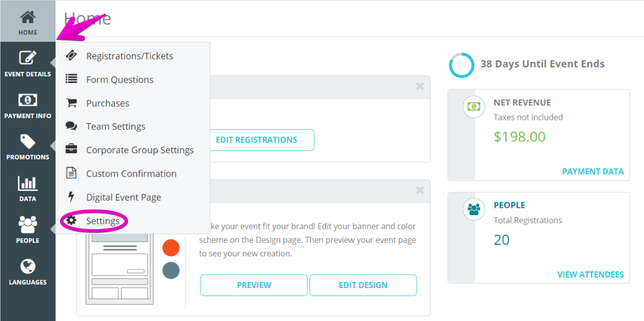Follow the VIEW ATTENDEES link
Image resolution: width=644 pixels, height=321 pixels.
(x=591, y=275)
